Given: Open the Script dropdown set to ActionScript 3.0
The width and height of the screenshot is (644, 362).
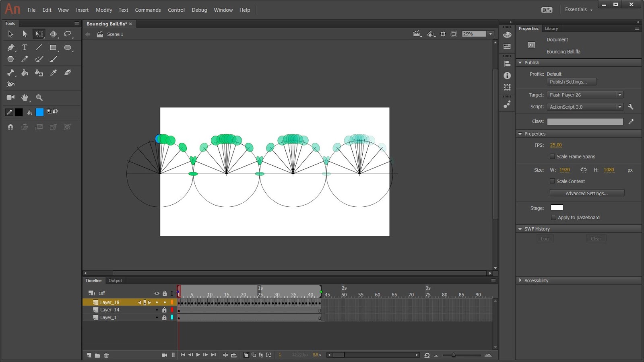Looking at the screenshot, I should [620, 107].
